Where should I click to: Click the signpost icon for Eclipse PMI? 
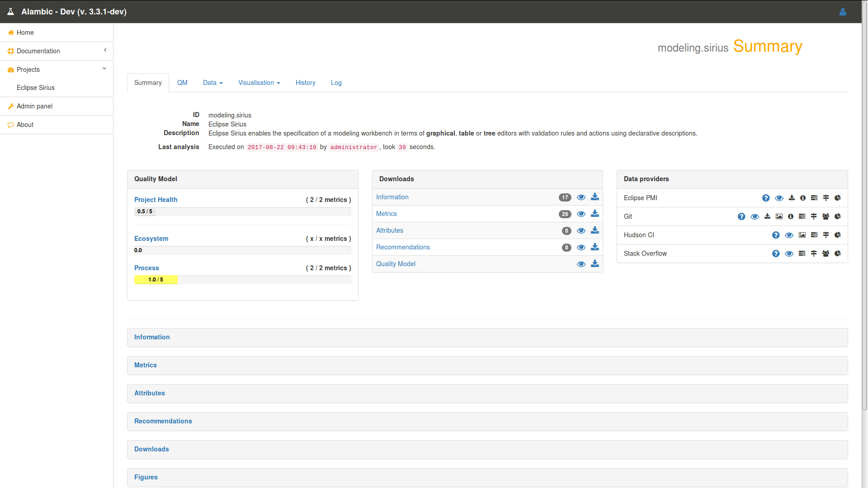tap(826, 198)
